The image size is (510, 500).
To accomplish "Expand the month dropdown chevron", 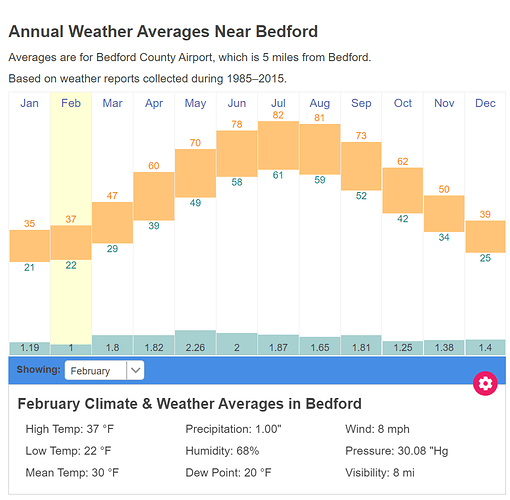I will coord(135,370).
